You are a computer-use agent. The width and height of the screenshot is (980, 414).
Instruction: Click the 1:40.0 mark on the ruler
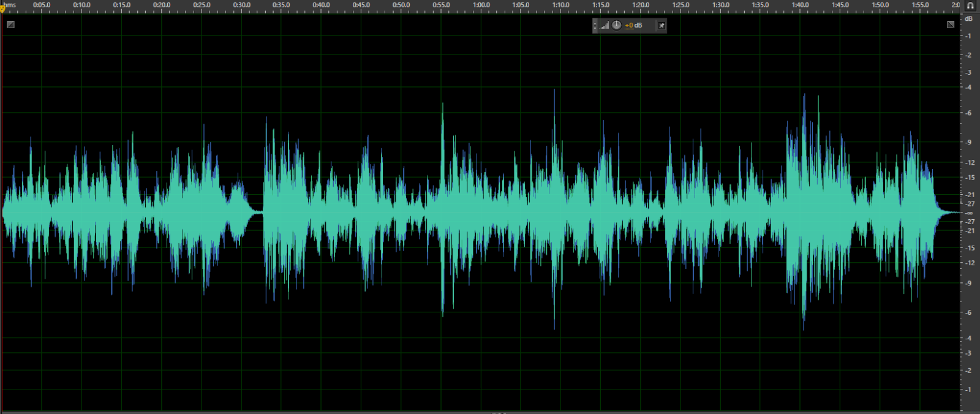coord(800,5)
